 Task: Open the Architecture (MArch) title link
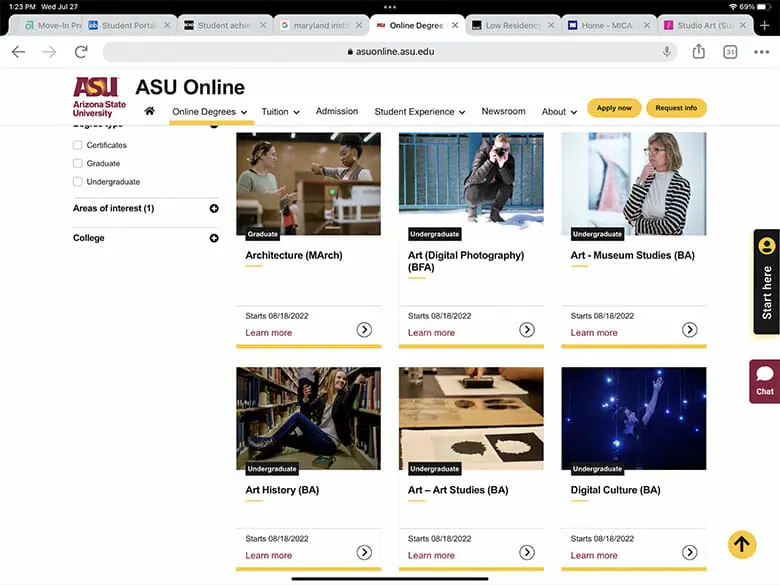coord(294,255)
